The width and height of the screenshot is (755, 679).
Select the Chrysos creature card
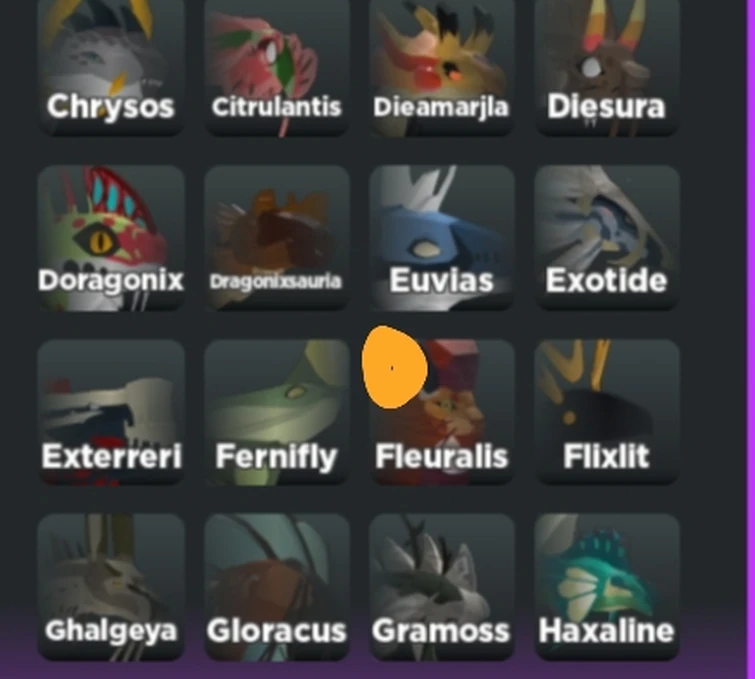click(x=111, y=67)
